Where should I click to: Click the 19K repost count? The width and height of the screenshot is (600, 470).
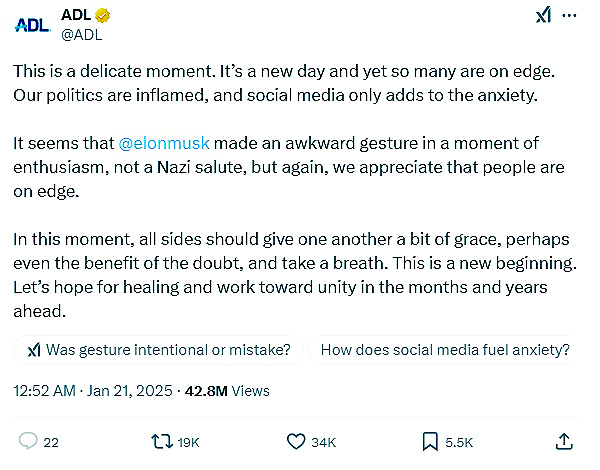(189, 442)
